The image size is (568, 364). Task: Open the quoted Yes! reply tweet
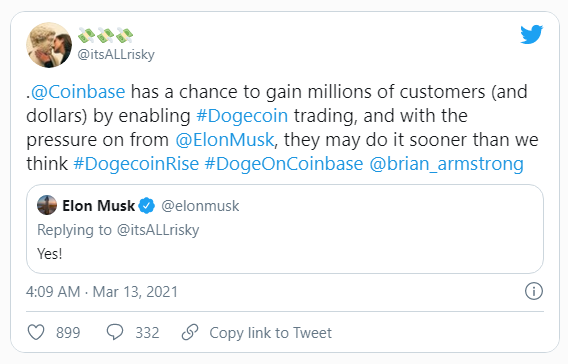[285, 229]
